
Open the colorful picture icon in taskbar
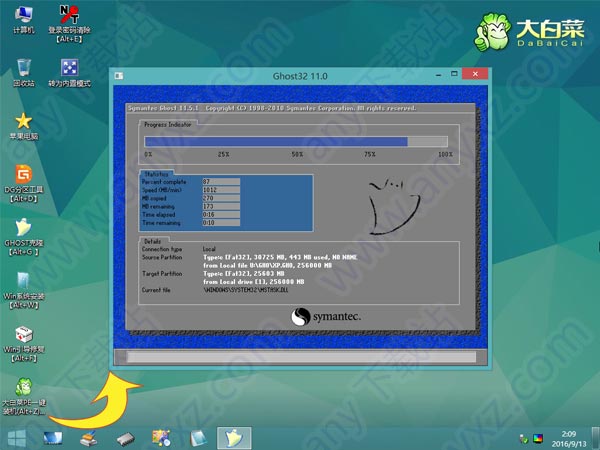(161, 439)
